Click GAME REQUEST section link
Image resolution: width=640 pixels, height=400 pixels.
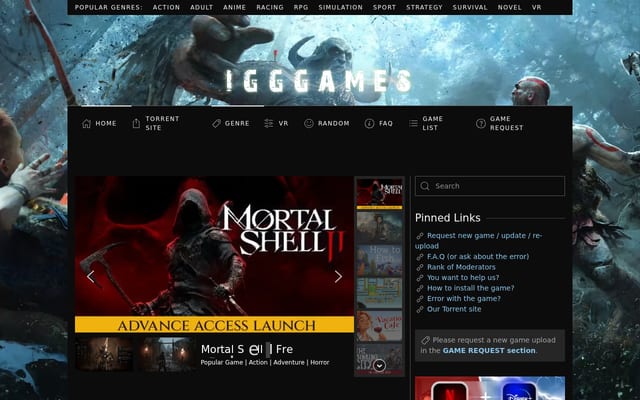pos(489,351)
